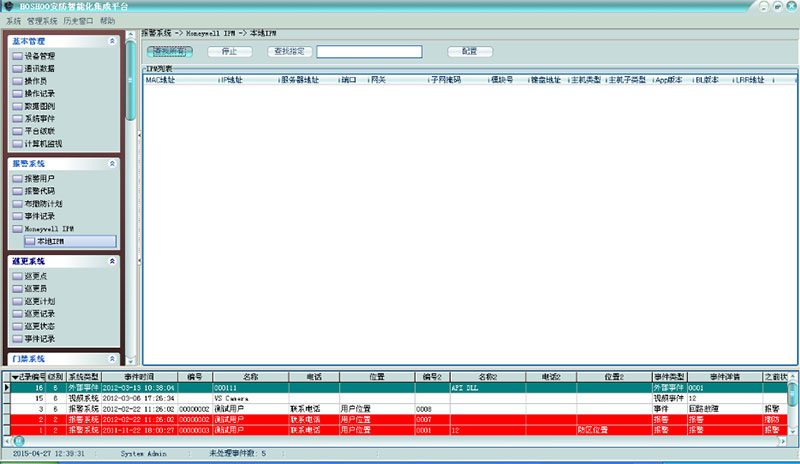Screen dimensions: 800x464
Task: Select 本地IPM tree node
Action: (x=50, y=241)
